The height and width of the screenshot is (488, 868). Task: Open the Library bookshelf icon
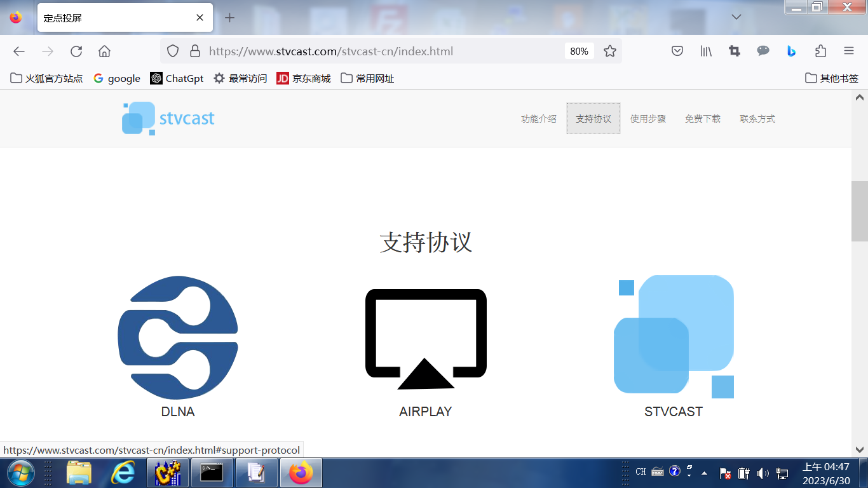click(x=706, y=51)
